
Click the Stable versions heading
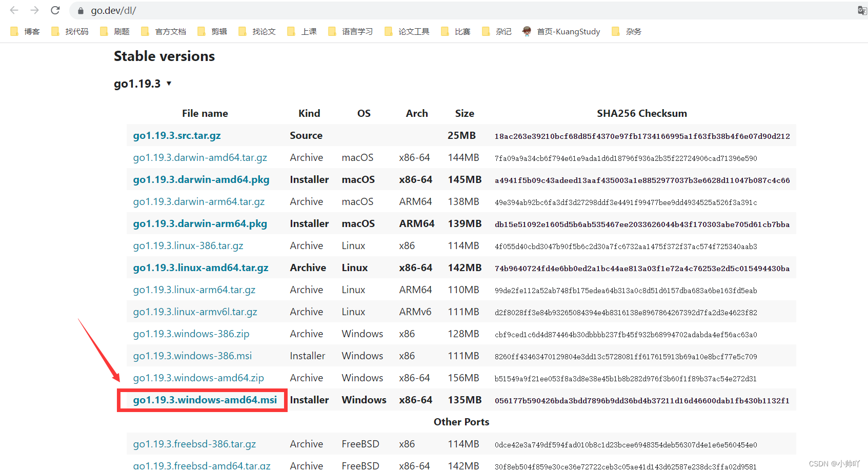[164, 56]
